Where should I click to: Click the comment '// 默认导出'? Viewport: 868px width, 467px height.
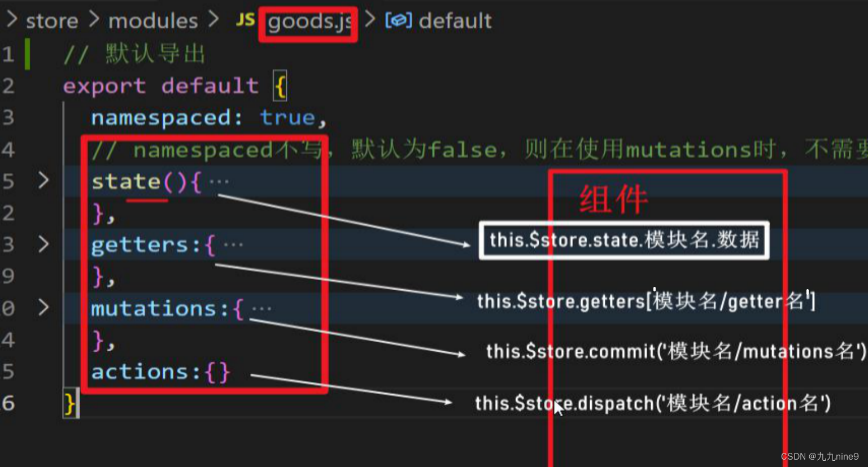(134, 54)
